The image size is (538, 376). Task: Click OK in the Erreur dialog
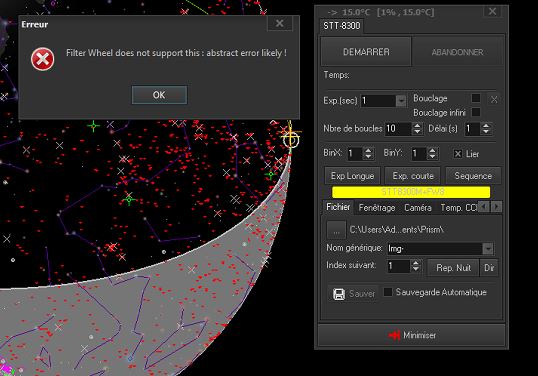pyautogui.click(x=160, y=95)
